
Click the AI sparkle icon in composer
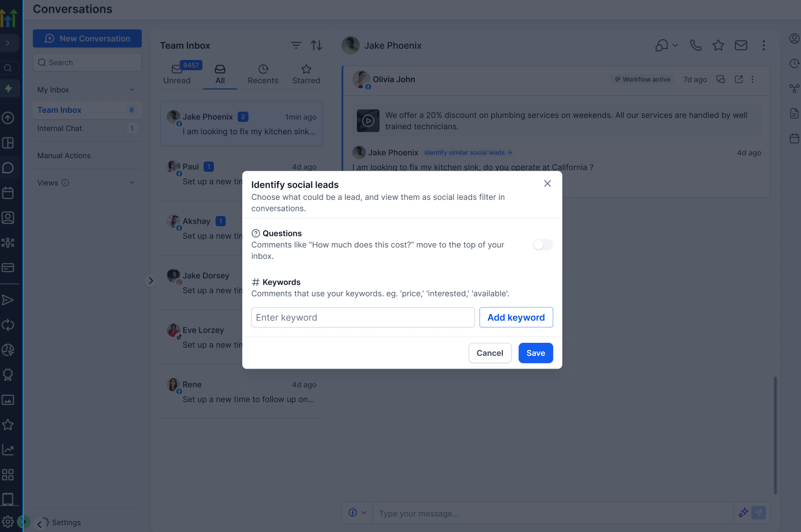(743, 513)
